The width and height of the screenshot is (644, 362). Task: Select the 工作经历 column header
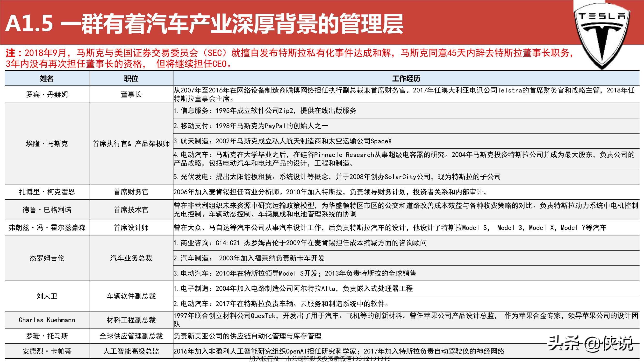click(x=408, y=79)
